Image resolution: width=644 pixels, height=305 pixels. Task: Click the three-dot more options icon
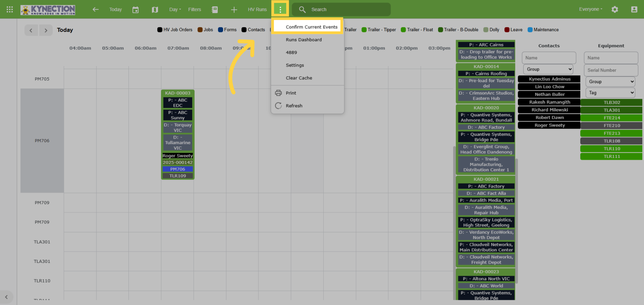click(x=280, y=9)
